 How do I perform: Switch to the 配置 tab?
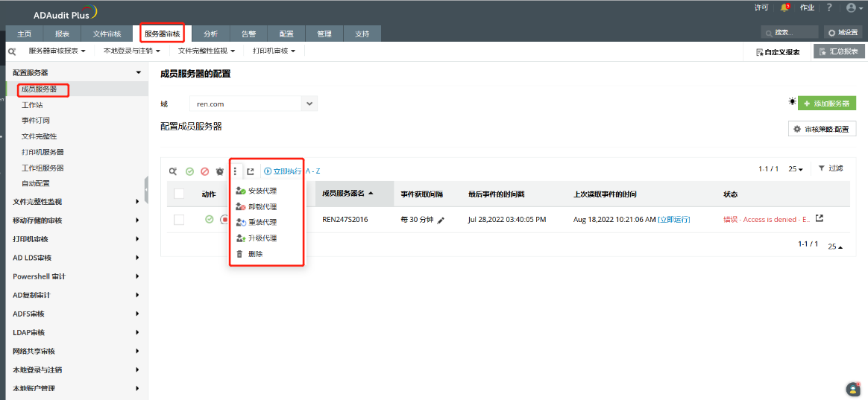(x=286, y=34)
